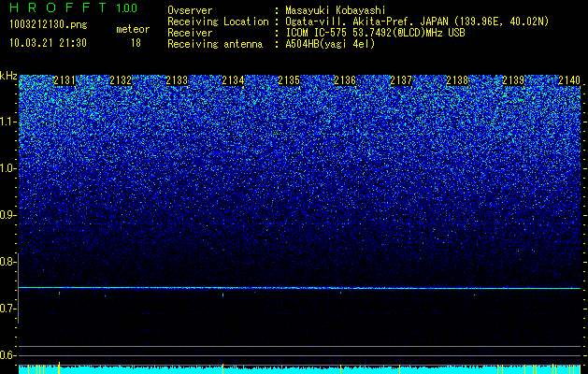Click the 2133 time marker

click(177, 80)
